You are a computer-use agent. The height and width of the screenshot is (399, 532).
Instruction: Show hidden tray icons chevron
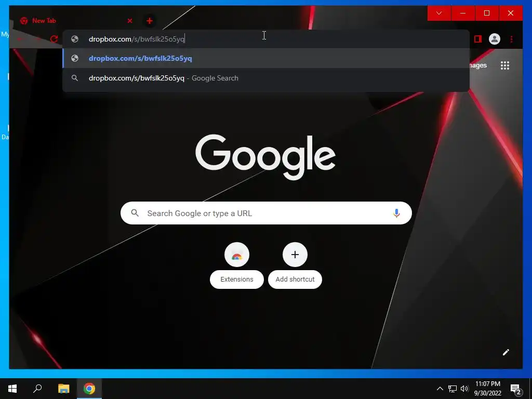point(440,389)
